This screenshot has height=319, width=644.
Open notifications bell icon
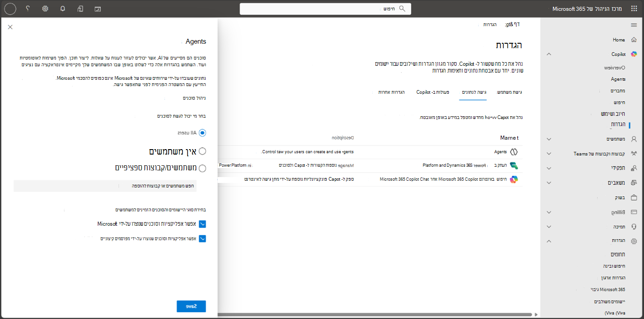63,9
